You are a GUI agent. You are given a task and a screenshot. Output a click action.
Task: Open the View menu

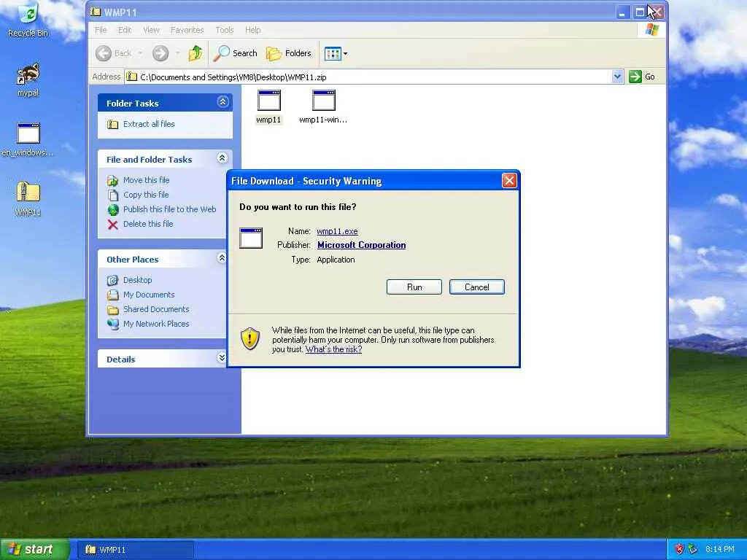pos(151,30)
